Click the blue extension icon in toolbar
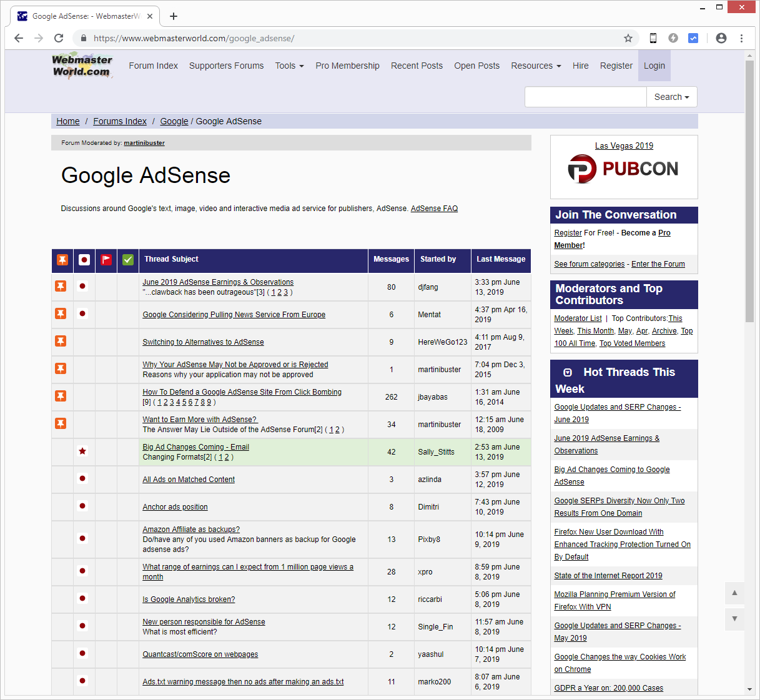Viewport: 760px width, 700px height. (693, 38)
